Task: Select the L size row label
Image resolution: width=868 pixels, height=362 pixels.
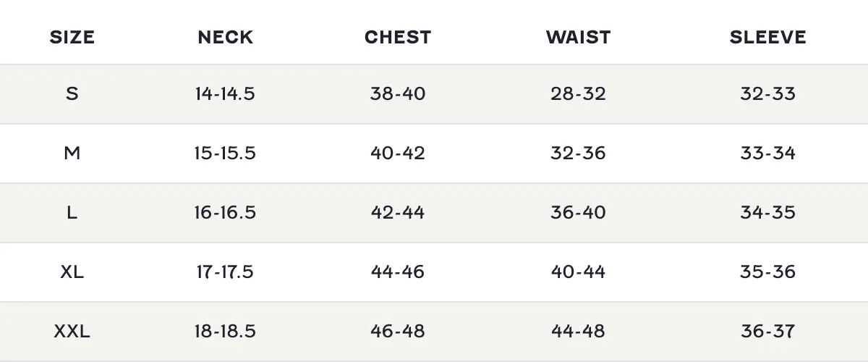Action: 72,212
